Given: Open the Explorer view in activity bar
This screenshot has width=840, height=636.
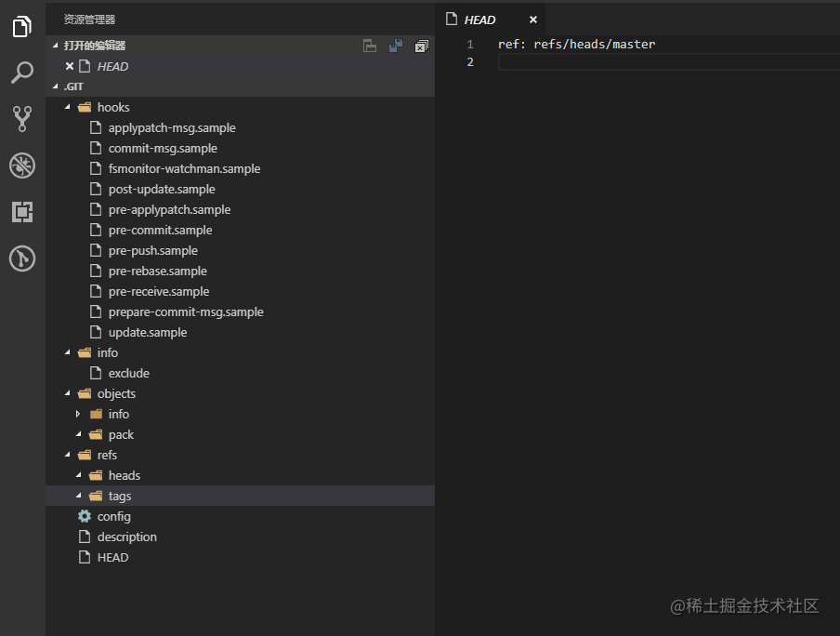Looking at the screenshot, I should click(x=22, y=26).
